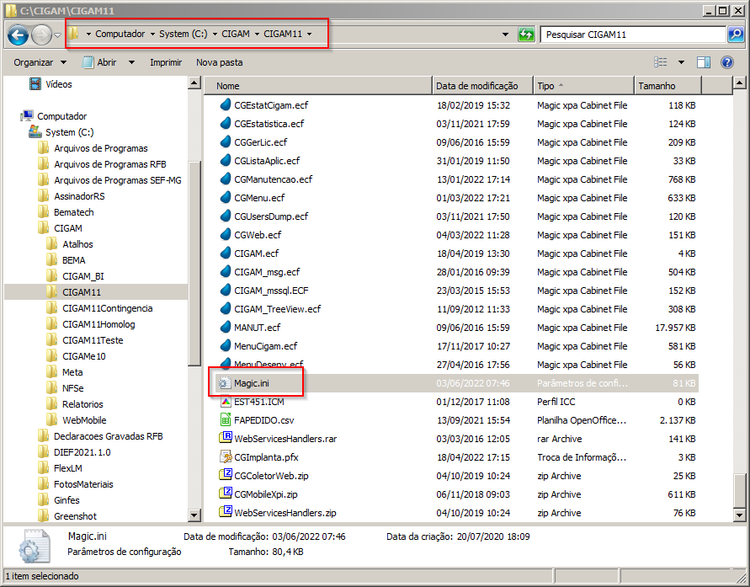Sort by Data de modificação column
The image size is (750, 587).
coord(482,86)
